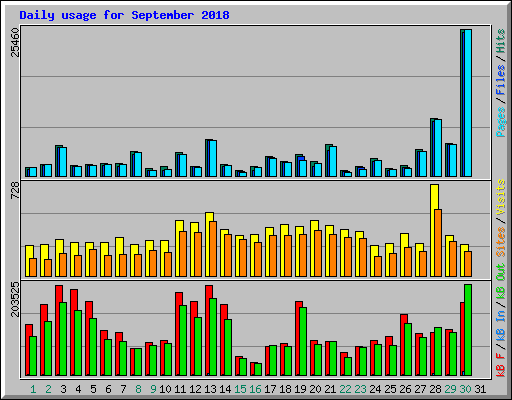Click day label 17 on the x-axis
The height and width of the screenshot is (400, 512).
270,389
